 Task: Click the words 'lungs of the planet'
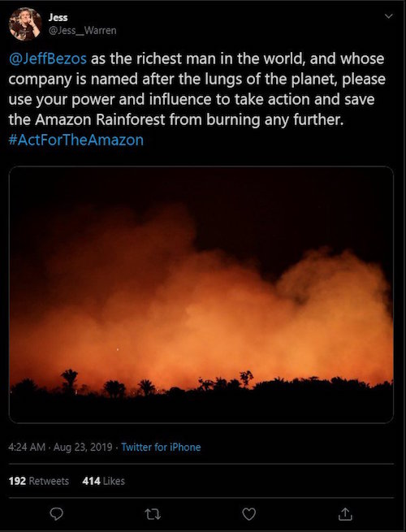tap(271, 79)
